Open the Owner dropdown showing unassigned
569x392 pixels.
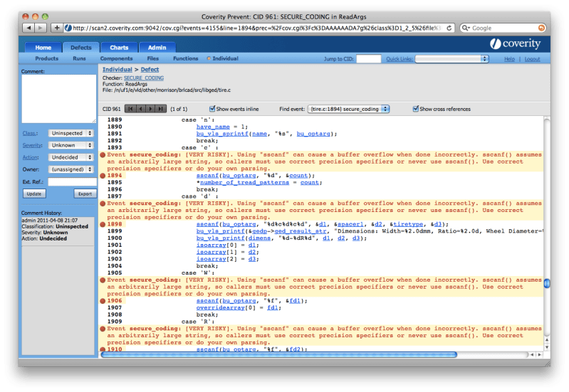pos(71,169)
